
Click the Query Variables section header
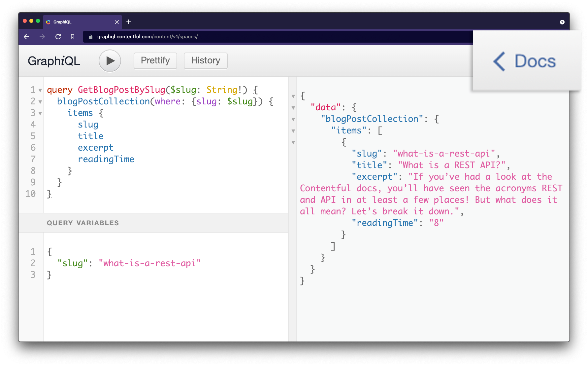click(82, 223)
